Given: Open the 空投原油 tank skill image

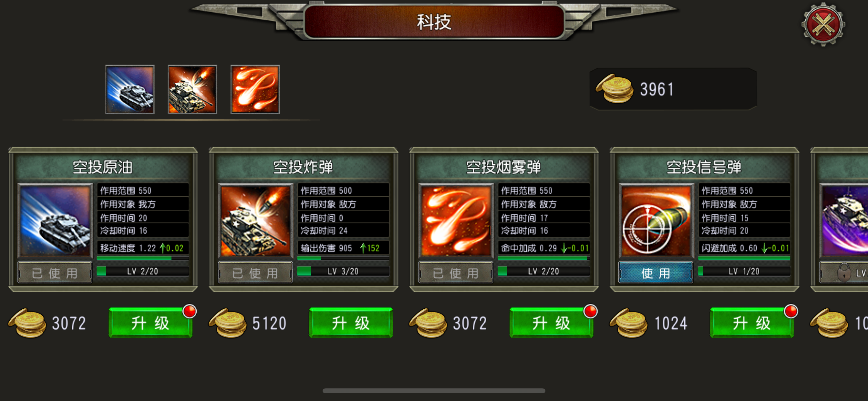Looking at the screenshot, I should pos(55,221).
